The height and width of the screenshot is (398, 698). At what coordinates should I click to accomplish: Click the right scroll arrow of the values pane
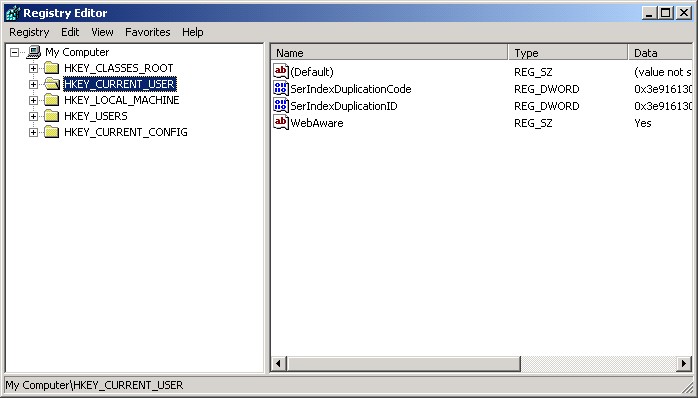(x=685, y=364)
